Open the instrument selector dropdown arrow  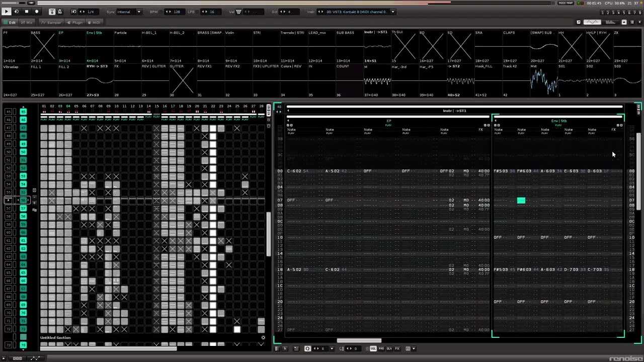pyautogui.click(x=393, y=12)
